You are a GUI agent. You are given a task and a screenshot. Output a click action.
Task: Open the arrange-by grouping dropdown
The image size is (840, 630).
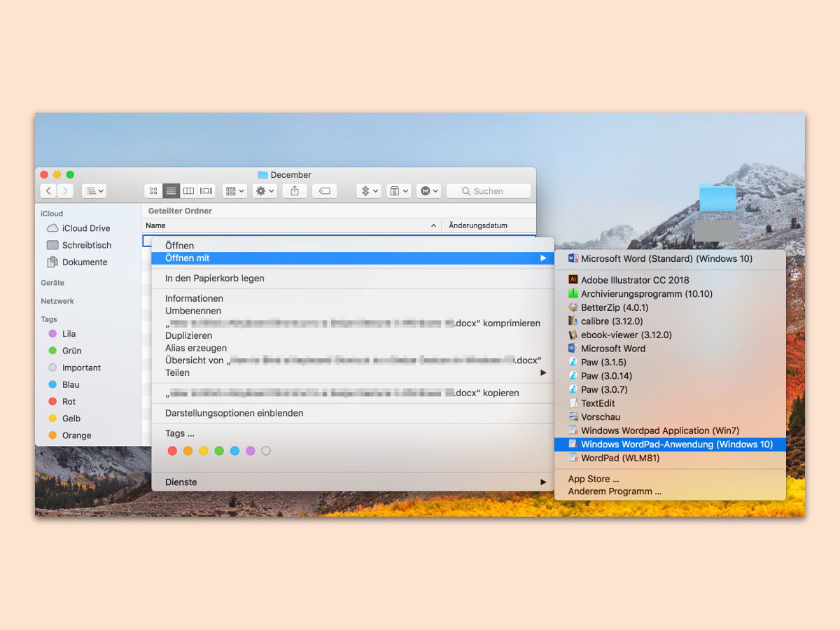[x=234, y=191]
